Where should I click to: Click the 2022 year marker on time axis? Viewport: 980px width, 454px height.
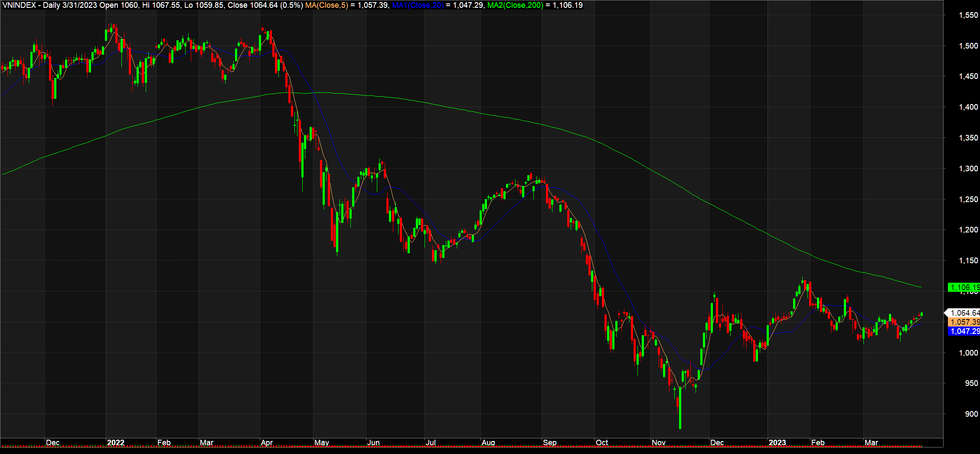115,443
